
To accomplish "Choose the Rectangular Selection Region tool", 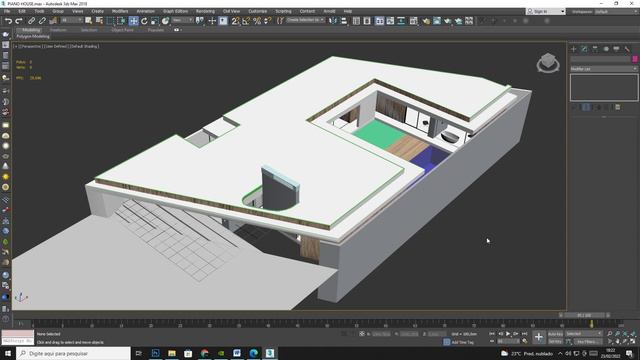I will pyautogui.click(x=110, y=21).
